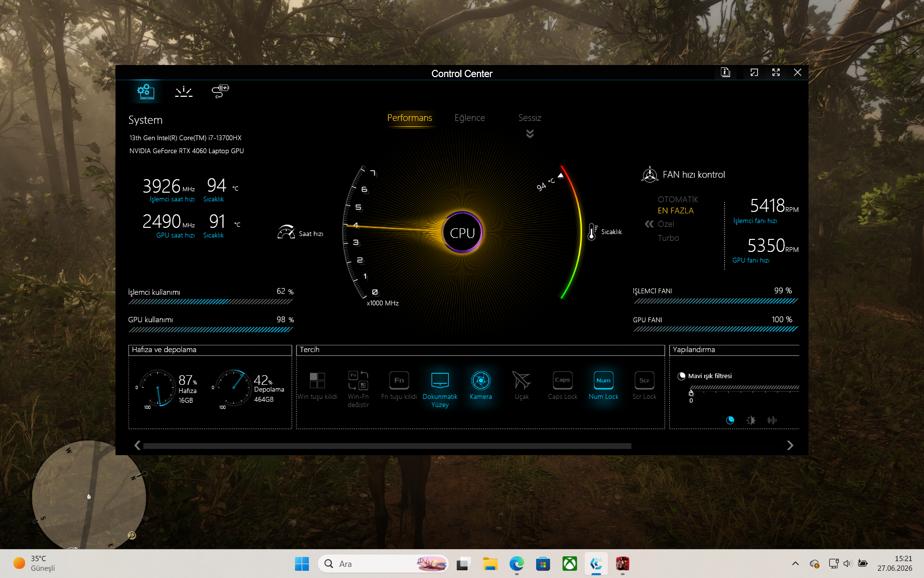
Task: Click the GPU FANI speed bar
Action: point(715,329)
